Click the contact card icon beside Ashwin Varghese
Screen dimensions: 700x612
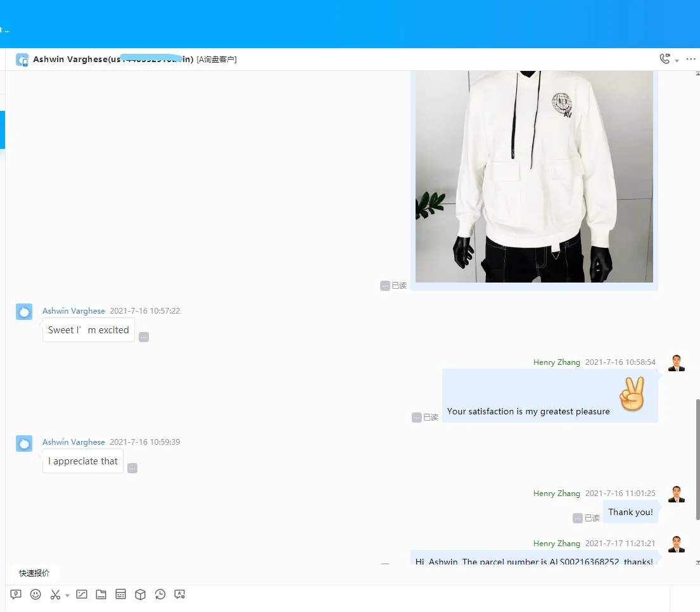22,60
